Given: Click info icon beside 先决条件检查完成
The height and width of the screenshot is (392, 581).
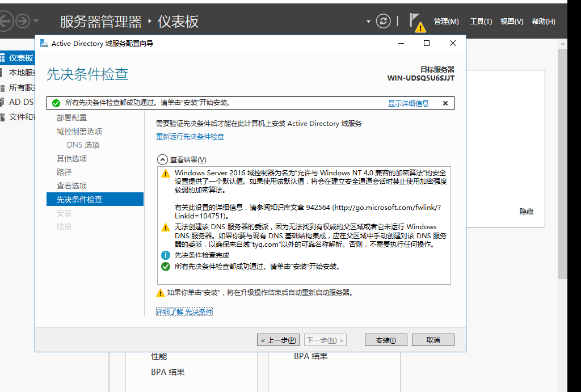Looking at the screenshot, I should tap(166, 255).
